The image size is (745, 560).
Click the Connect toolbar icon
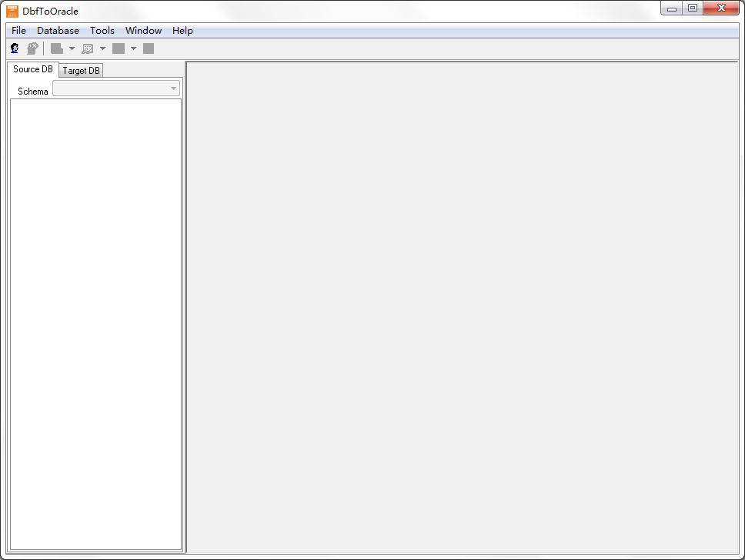[15, 48]
